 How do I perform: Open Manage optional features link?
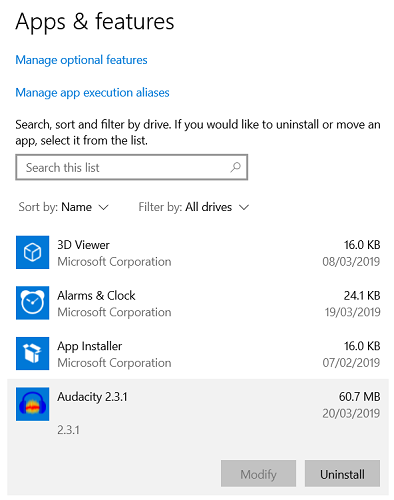(x=81, y=60)
